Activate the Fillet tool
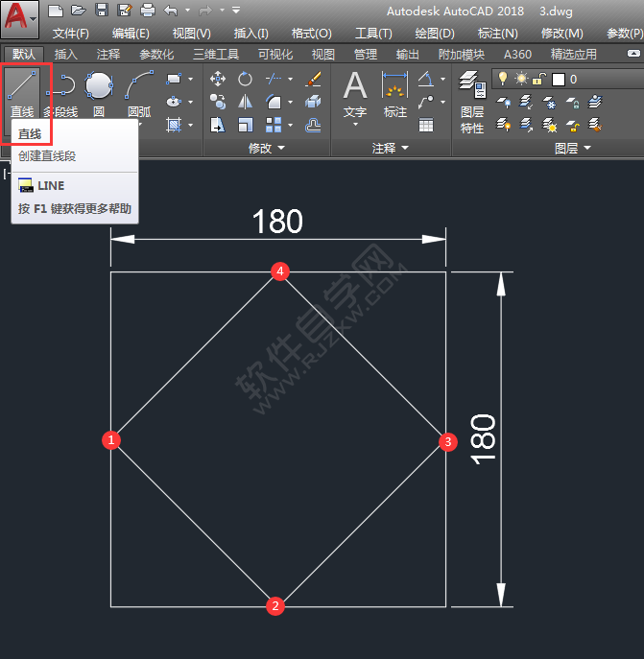 (274, 102)
